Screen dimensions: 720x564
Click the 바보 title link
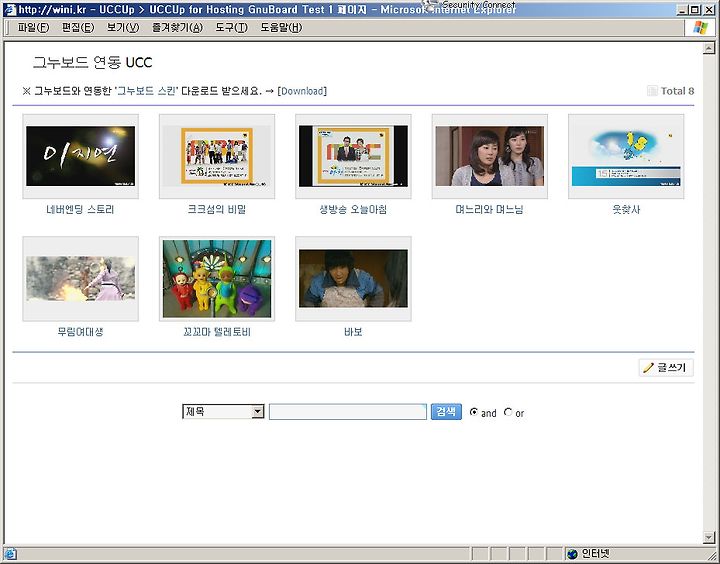pyautogui.click(x=353, y=332)
